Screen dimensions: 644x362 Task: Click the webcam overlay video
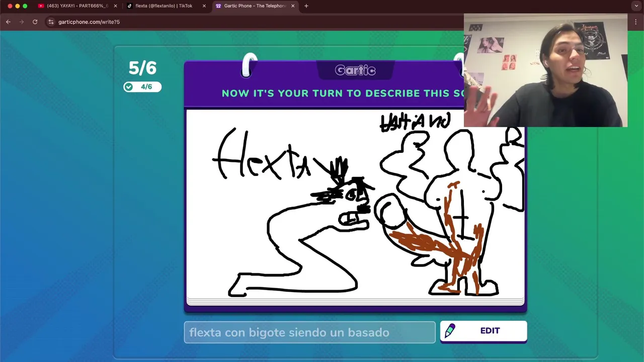tap(545, 70)
